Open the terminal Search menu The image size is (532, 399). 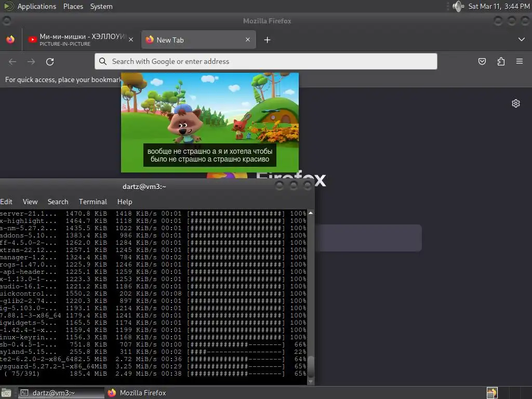tap(58, 202)
